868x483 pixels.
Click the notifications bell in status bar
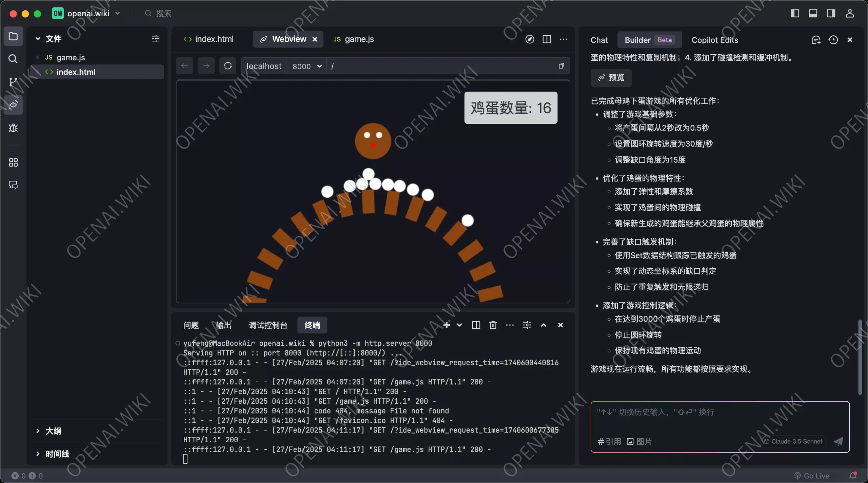click(x=853, y=476)
